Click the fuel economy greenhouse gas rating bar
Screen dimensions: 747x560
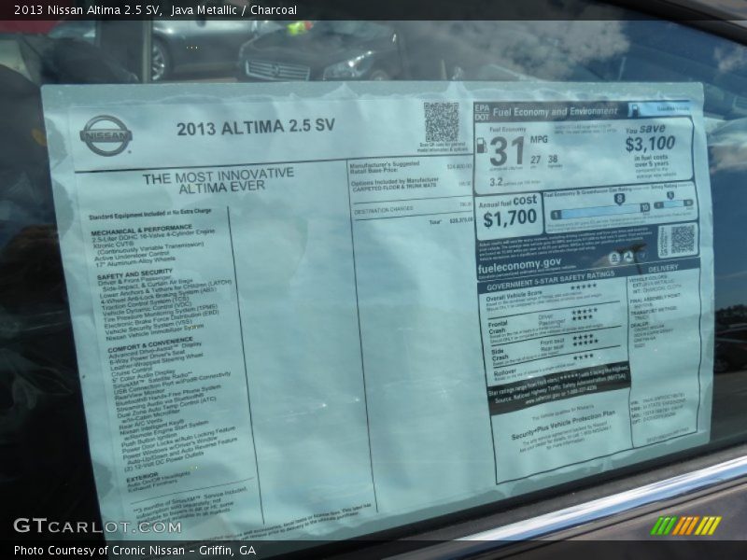tap(599, 211)
